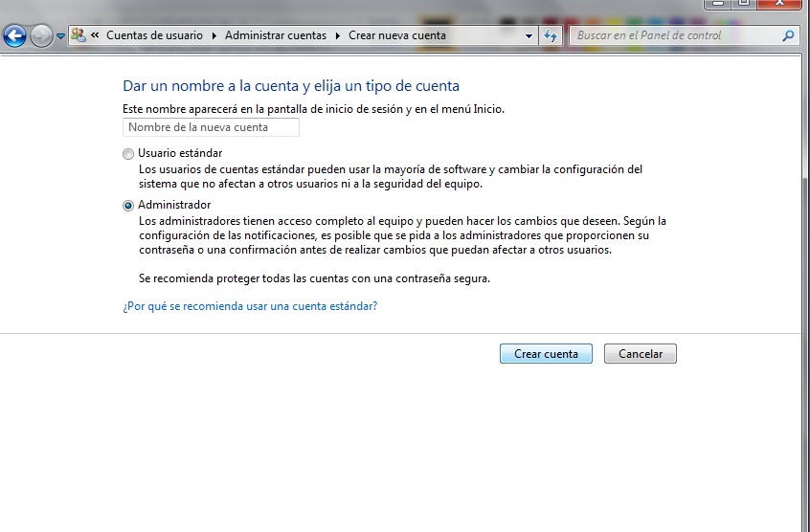Image resolution: width=810 pixels, height=532 pixels.
Task: Click the greyed Forward arrow button
Action: [x=41, y=35]
